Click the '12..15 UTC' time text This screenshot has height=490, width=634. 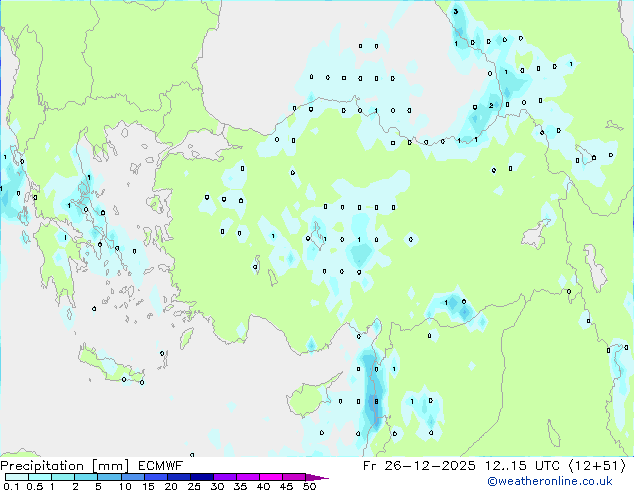tap(523, 466)
